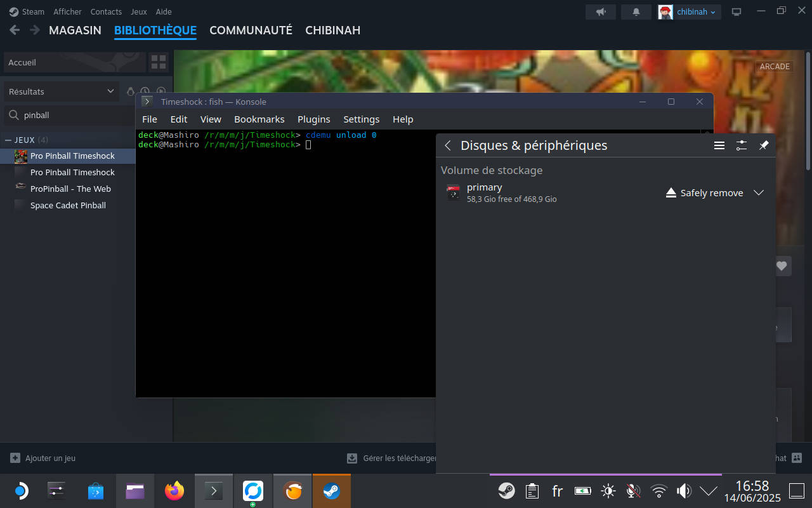Switch to Konsole via taskbar icon

pos(214,491)
